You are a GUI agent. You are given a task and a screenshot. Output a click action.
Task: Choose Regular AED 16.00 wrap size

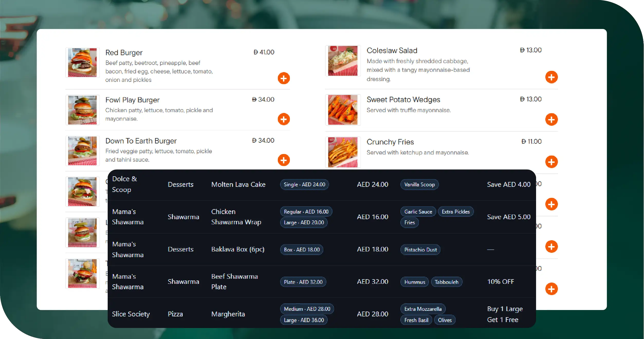(x=306, y=212)
